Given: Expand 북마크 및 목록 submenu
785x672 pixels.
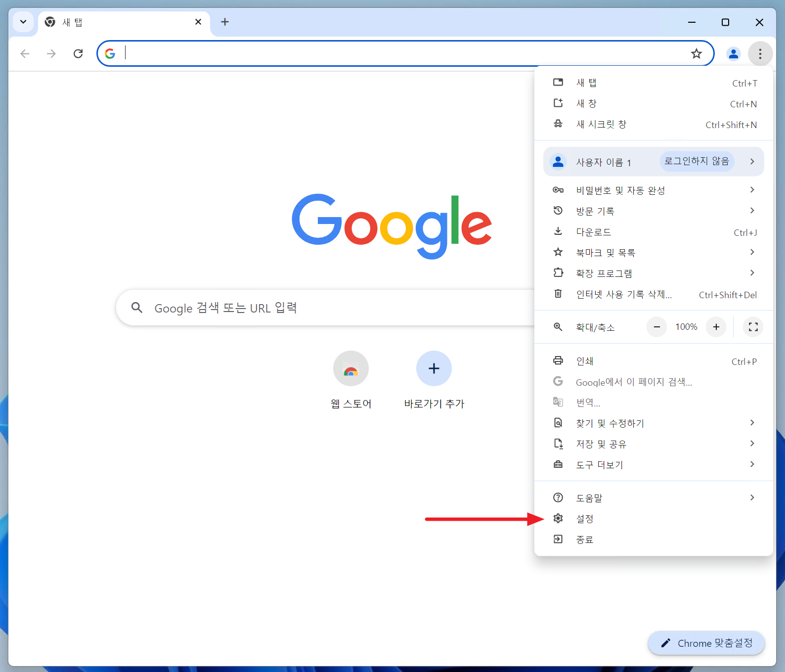Looking at the screenshot, I should [654, 253].
